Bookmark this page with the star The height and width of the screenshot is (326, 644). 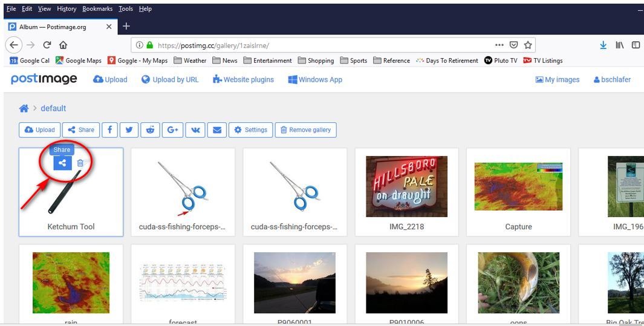coord(528,45)
